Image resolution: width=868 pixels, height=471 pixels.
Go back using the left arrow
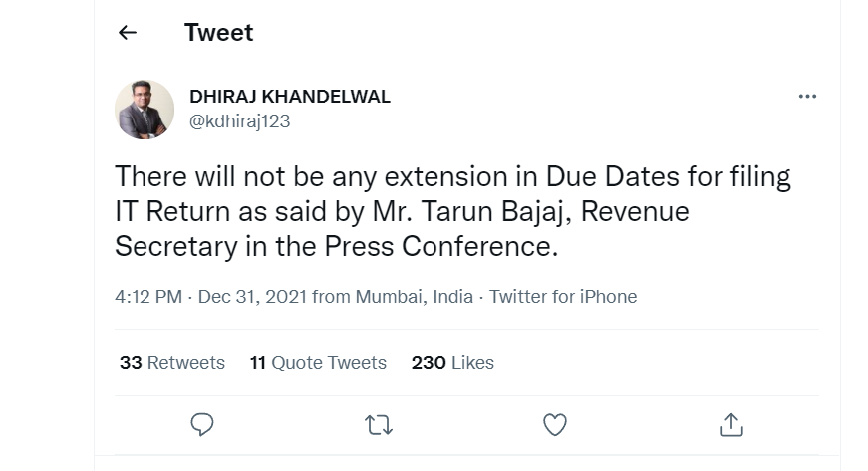pyautogui.click(x=127, y=33)
